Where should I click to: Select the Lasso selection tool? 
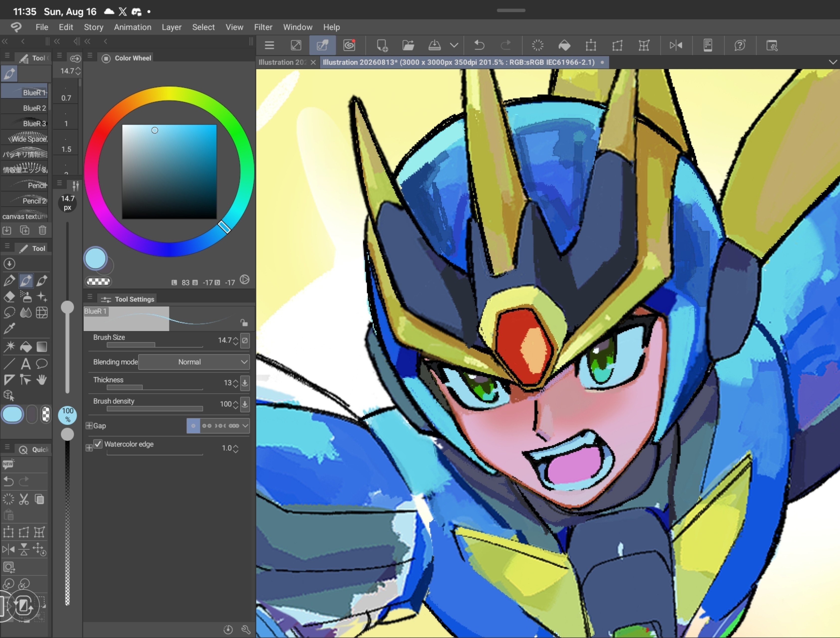tap(9, 313)
